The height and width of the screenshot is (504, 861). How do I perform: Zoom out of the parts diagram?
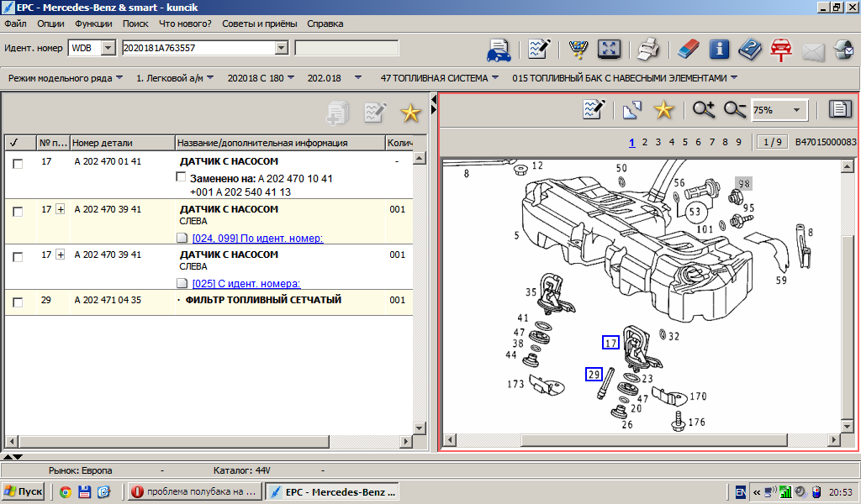(x=735, y=109)
